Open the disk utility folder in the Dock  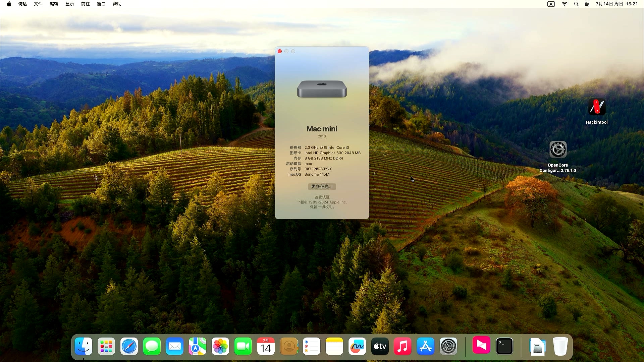538,346
